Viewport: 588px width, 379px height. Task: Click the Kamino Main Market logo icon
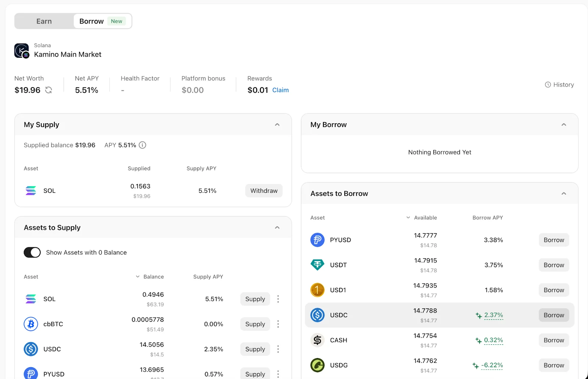point(22,51)
